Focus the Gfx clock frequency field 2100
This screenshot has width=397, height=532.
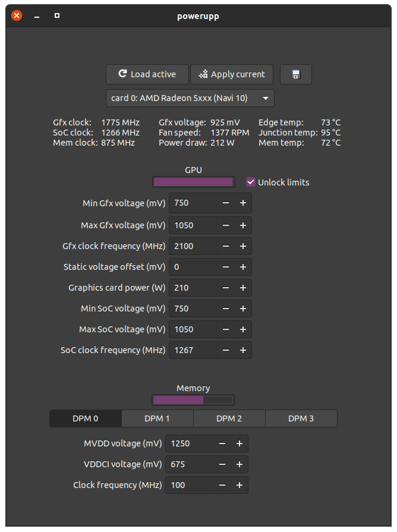coord(193,246)
